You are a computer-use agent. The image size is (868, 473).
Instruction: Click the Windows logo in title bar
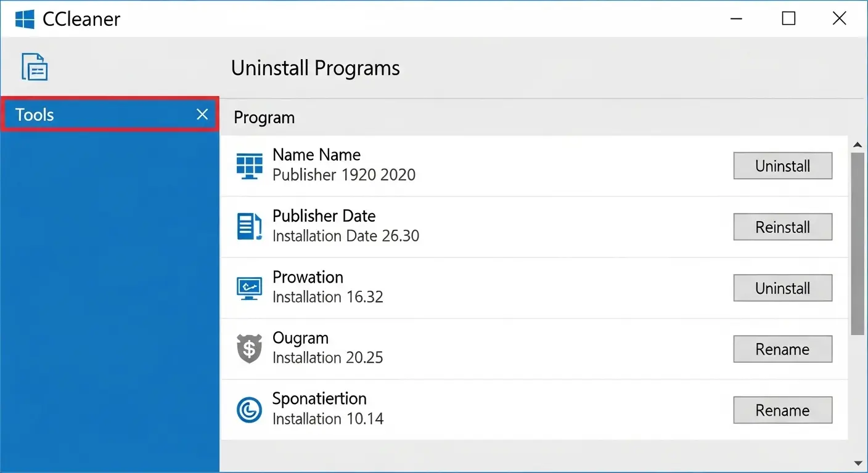25,18
